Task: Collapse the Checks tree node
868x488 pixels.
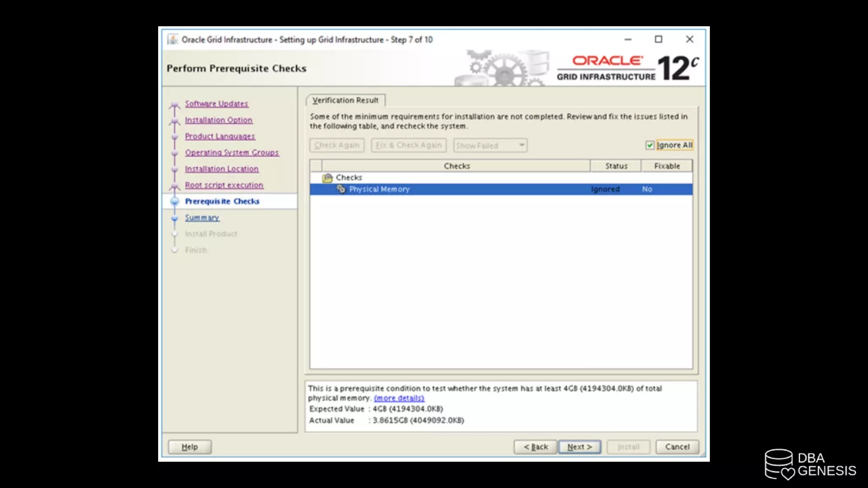Action: click(x=348, y=177)
